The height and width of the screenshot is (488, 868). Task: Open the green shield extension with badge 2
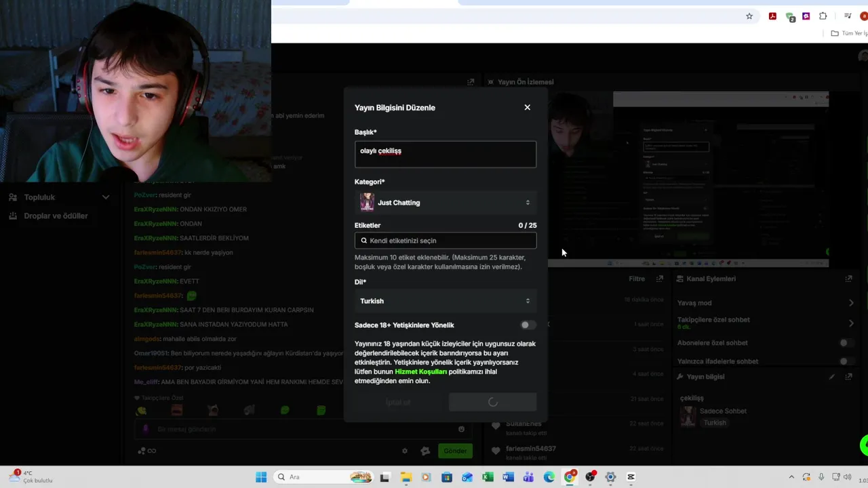point(790,17)
